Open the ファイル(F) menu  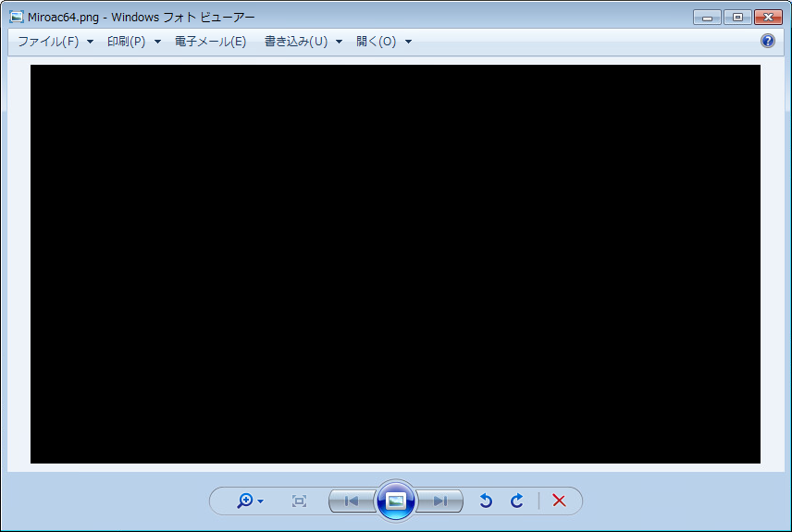click(x=48, y=42)
